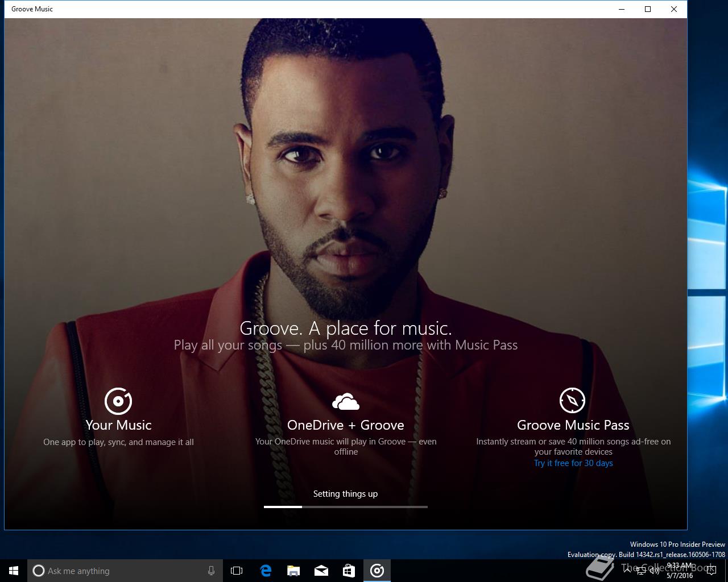Open the 'Try it free for 30 days' link
728x582 pixels.
point(573,463)
